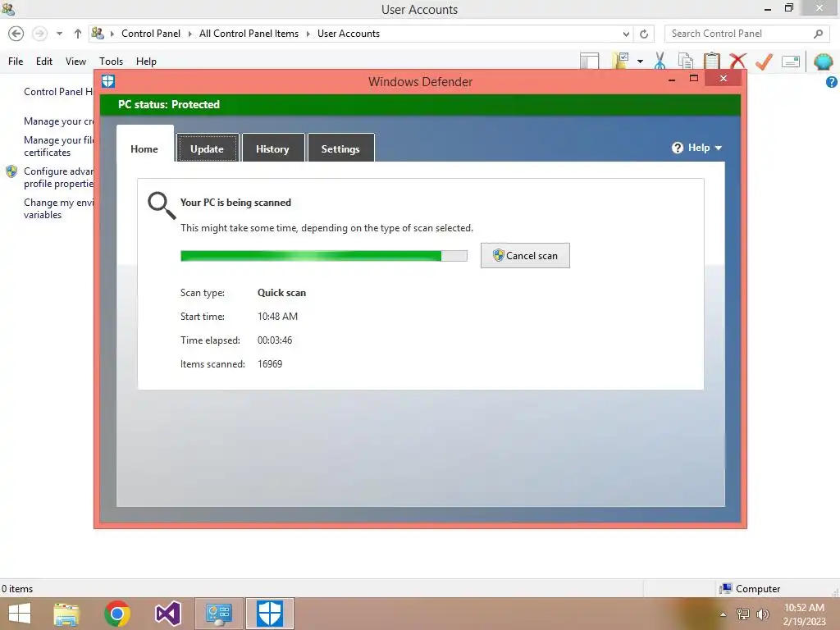Click the Quick scan scan type value
The height and width of the screenshot is (630, 840).
coord(282,293)
